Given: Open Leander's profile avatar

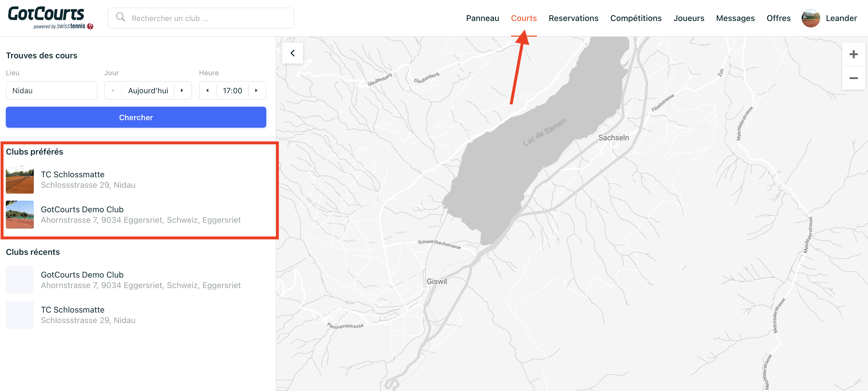Looking at the screenshot, I should 810,18.
